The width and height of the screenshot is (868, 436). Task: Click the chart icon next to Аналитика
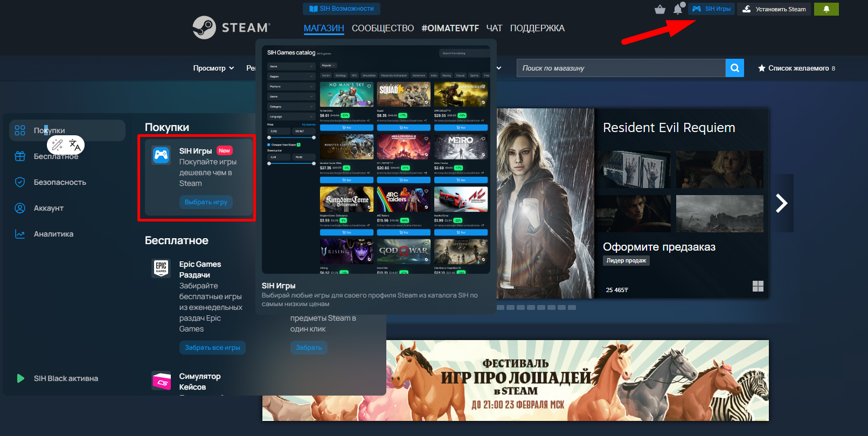tap(20, 234)
